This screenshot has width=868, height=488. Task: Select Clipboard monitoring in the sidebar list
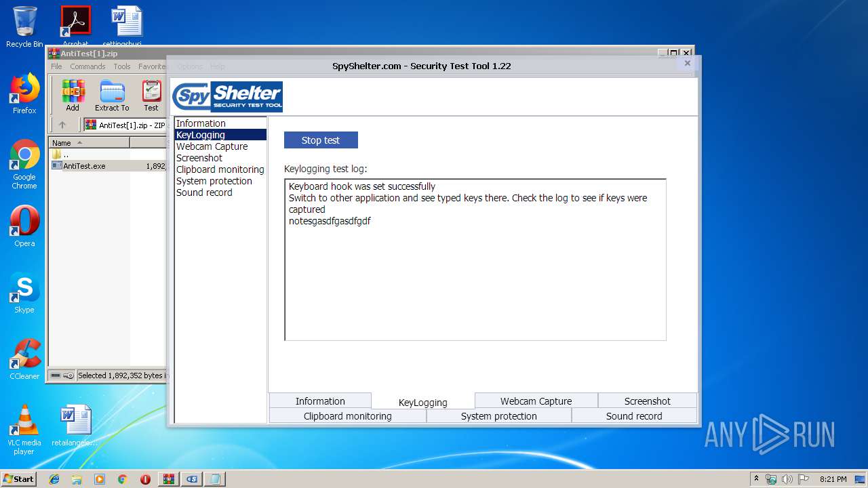click(220, 169)
